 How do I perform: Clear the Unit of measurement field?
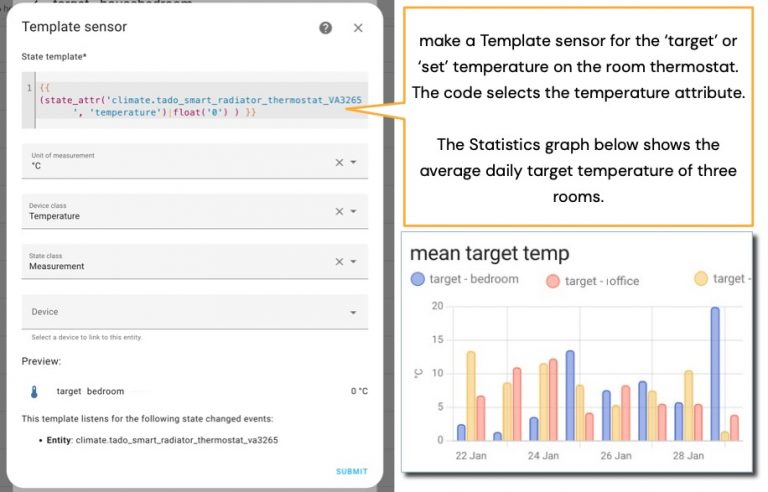pos(339,162)
